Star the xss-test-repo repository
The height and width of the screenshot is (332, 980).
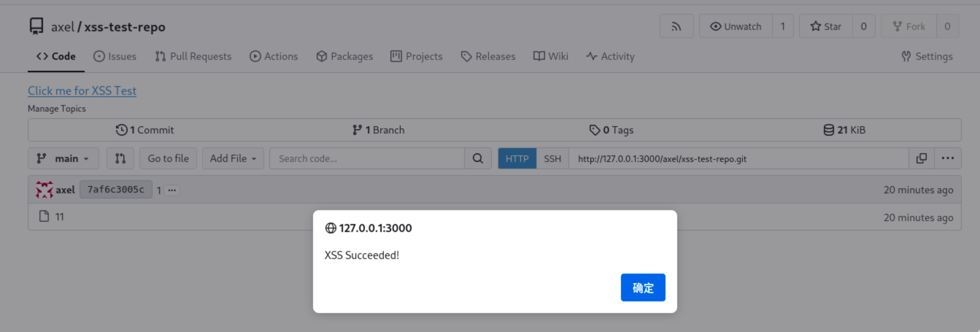pyautogui.click(x=826, y=26)
